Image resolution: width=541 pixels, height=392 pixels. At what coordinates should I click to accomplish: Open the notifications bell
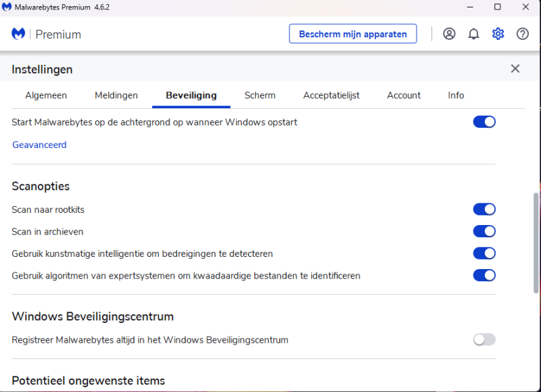pyautogui.click(x=473, y=34)
